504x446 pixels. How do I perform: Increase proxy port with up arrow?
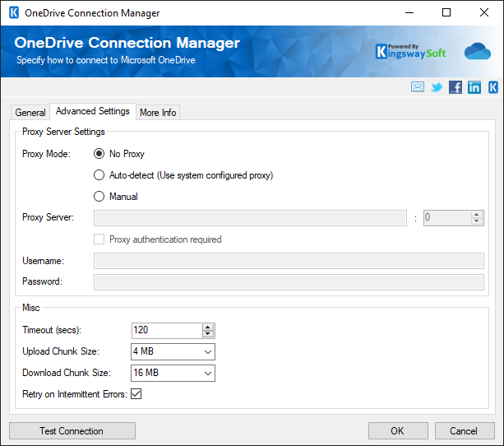click(477, 215)
